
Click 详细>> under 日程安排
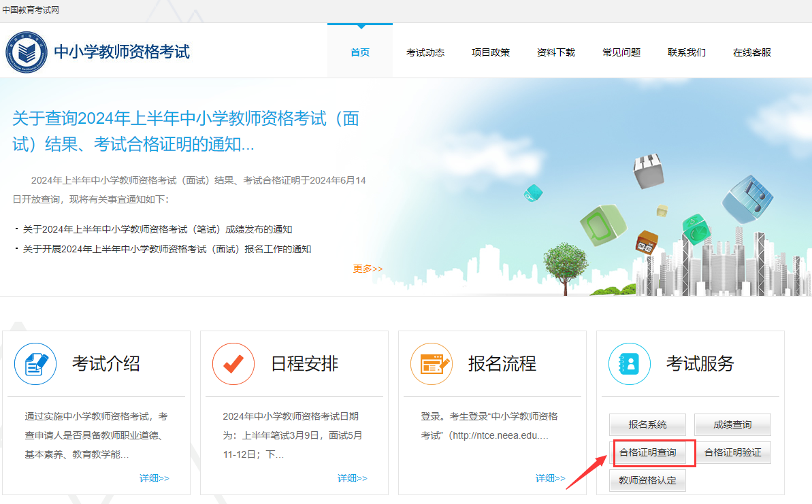pos(352,477)
